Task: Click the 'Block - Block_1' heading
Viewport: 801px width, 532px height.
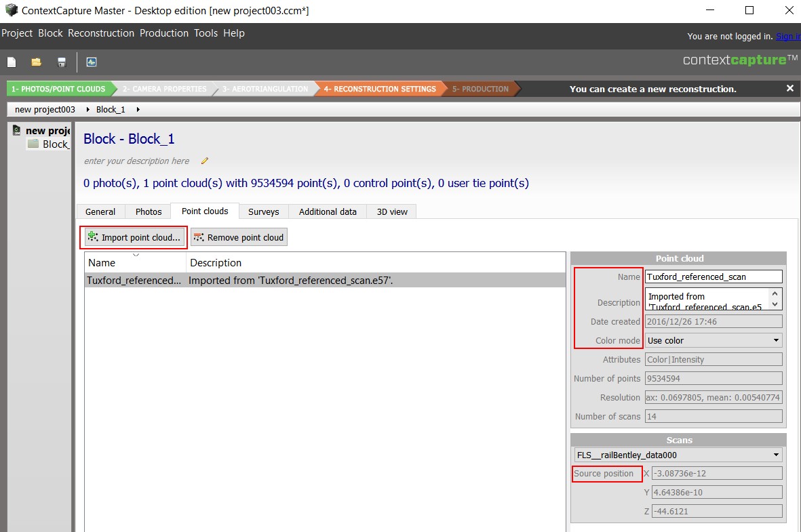Action: point(129,139)
